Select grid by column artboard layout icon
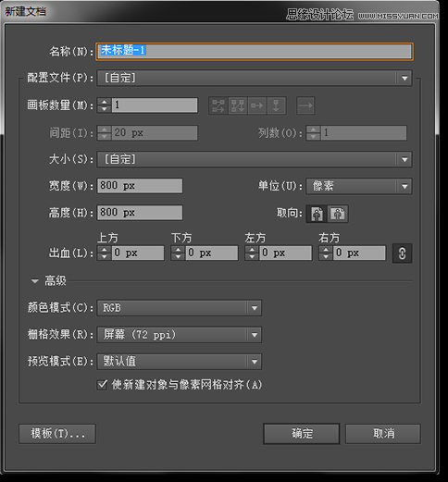448x482 pixels. [238, 105]
